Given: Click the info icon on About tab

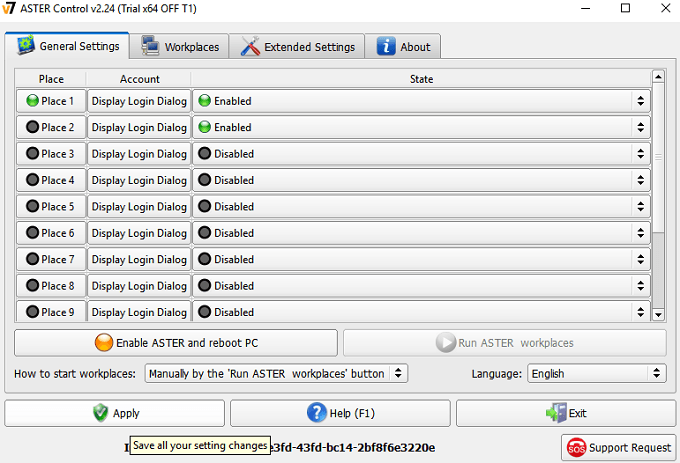Looking at the screenshot, I should 386,46.
